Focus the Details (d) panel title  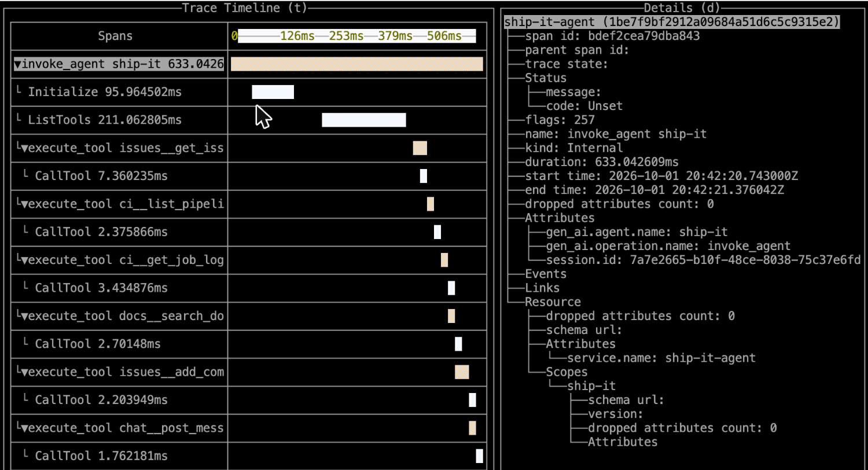(682, 8)
